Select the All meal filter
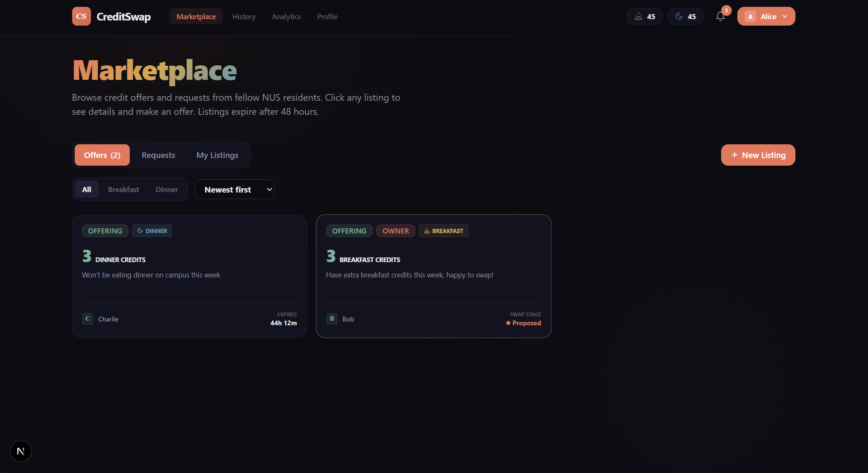 click(x=87, y=189)
